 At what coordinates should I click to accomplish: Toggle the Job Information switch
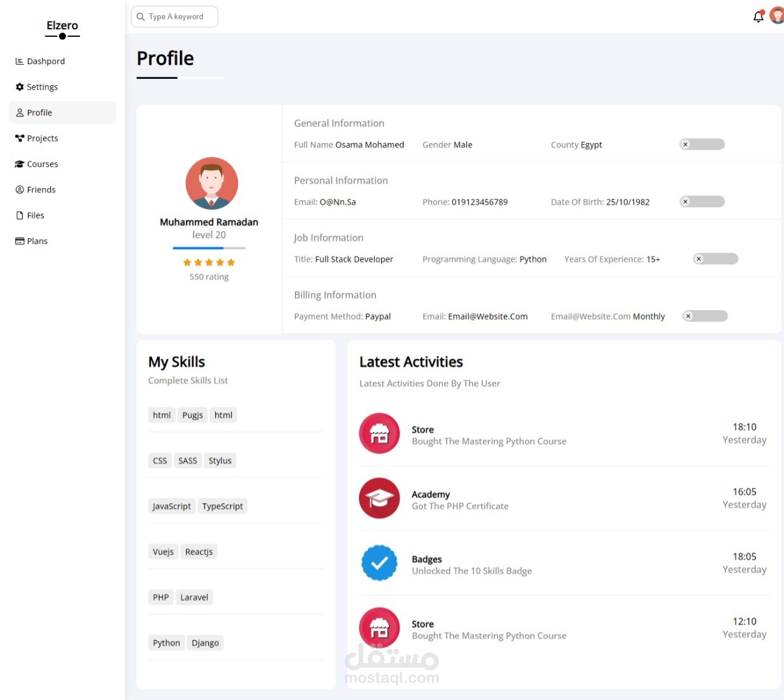coord(715,259)
